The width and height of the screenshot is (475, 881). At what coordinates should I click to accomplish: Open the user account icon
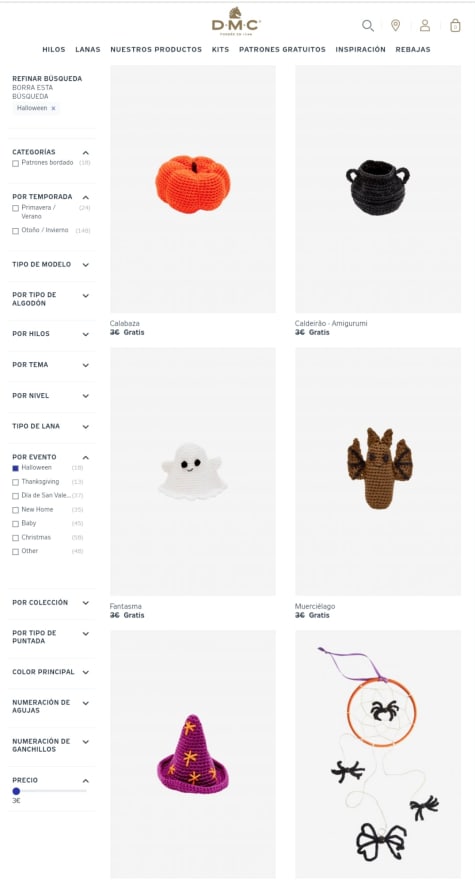pyautogui.click(x=425, y=25)
